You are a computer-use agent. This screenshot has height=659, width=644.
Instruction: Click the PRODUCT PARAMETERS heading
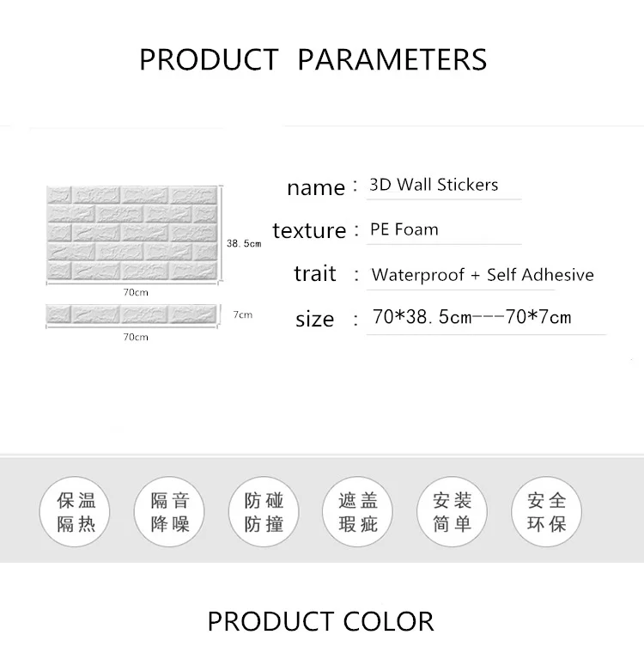(313, 59)
